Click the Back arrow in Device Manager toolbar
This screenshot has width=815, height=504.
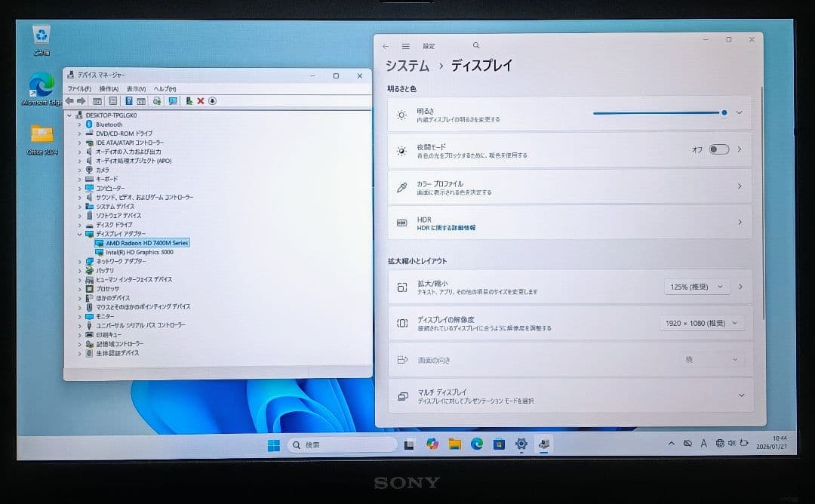tap(71, 100)
